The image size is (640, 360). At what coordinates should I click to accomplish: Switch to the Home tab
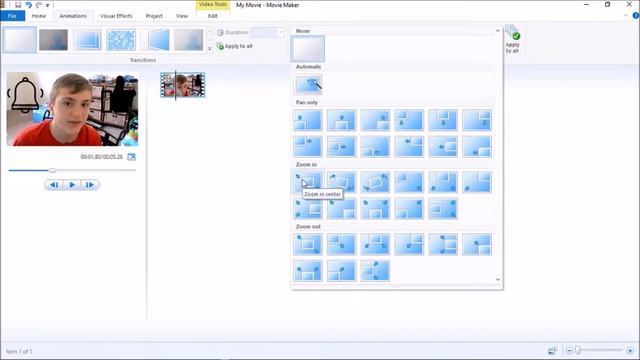(x=39, y=16)
